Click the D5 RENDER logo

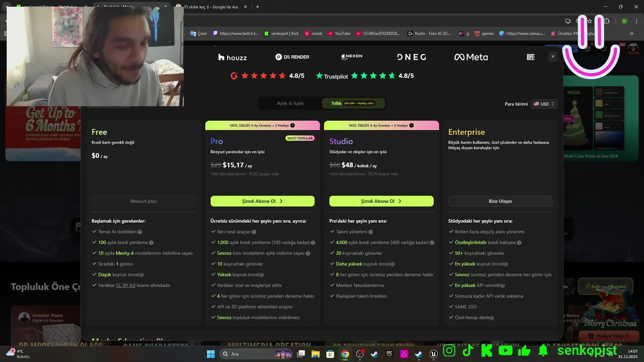tap(292, 57)
